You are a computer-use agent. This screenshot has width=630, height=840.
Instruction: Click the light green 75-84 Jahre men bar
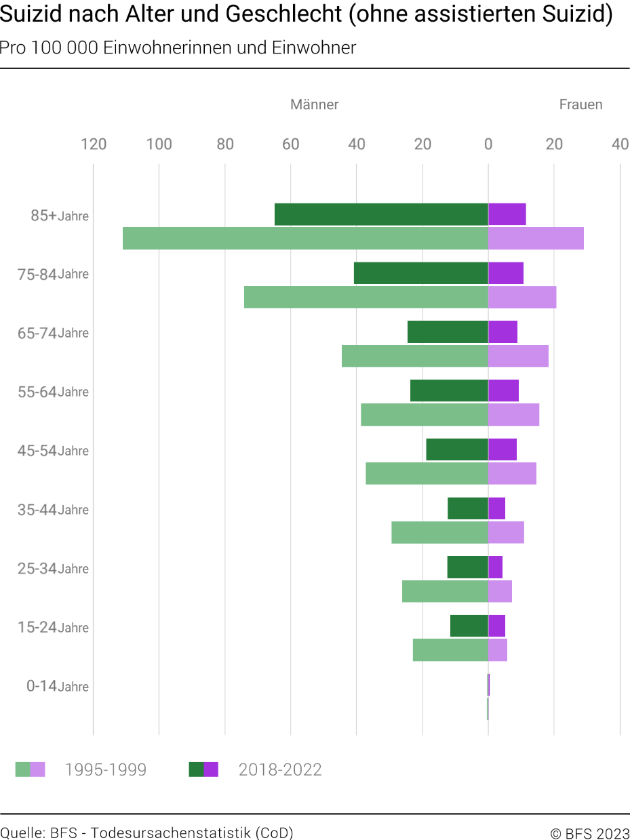tap(366, 297)
